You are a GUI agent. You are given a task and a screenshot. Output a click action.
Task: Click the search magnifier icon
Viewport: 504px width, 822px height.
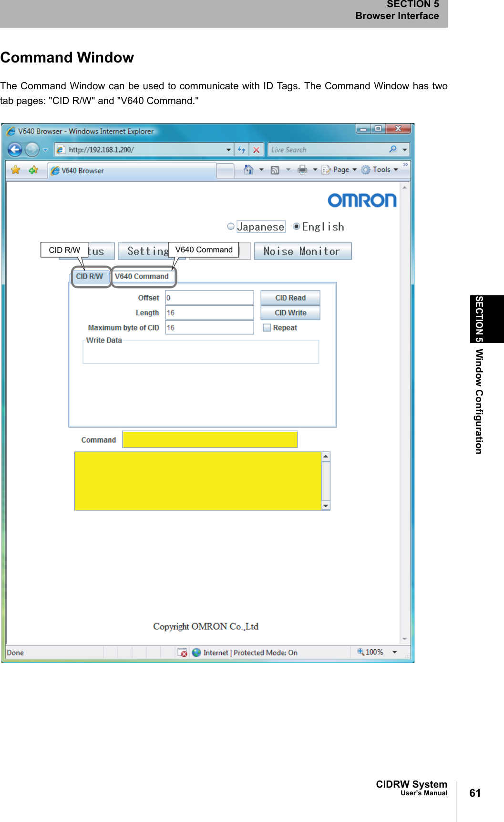pyautogui.click(x=393, y=149)
